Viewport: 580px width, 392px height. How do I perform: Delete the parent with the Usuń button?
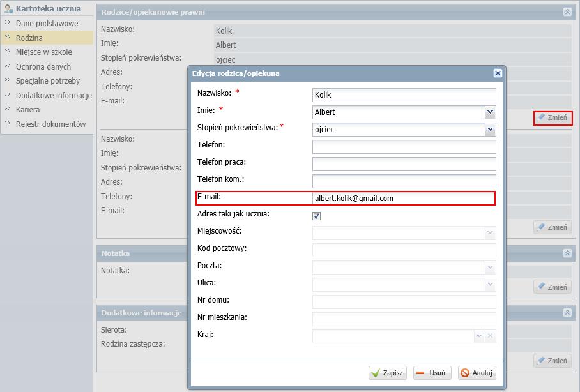(432, 373)
